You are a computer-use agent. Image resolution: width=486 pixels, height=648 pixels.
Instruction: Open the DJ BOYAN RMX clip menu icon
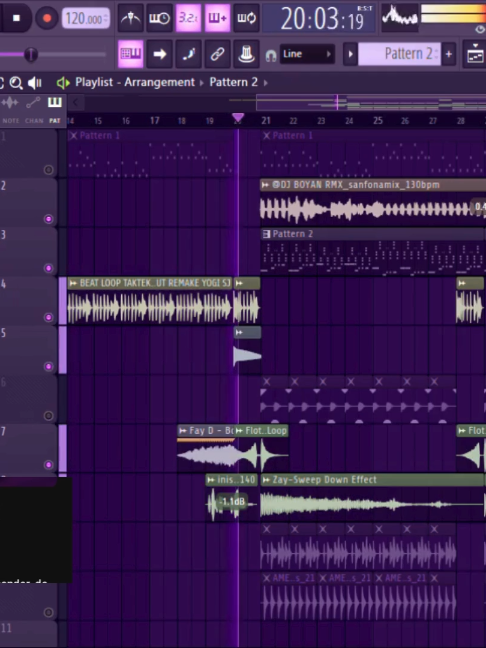click(266, 185)
